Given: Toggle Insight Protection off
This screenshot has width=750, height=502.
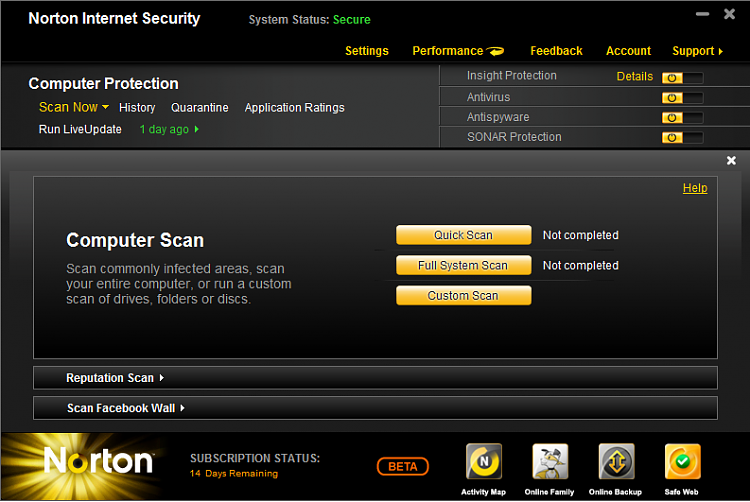Looking at the screenshot, I should pos(683,78).
